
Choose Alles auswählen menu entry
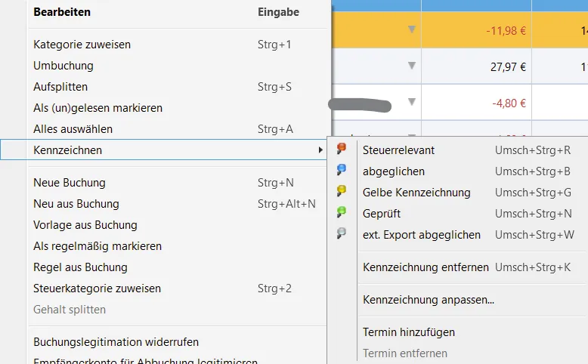pyautogui.click(x=73, y=129)
